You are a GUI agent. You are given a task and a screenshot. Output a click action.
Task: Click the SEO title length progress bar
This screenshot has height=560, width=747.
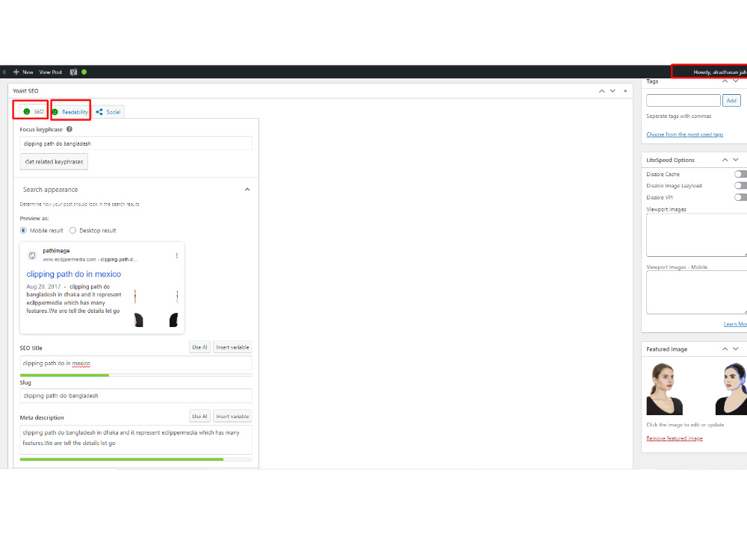click(136, 376)
